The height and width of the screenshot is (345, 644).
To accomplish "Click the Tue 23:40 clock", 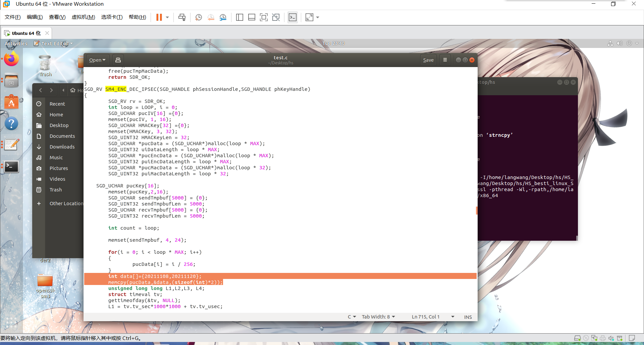I will (333, 43).
